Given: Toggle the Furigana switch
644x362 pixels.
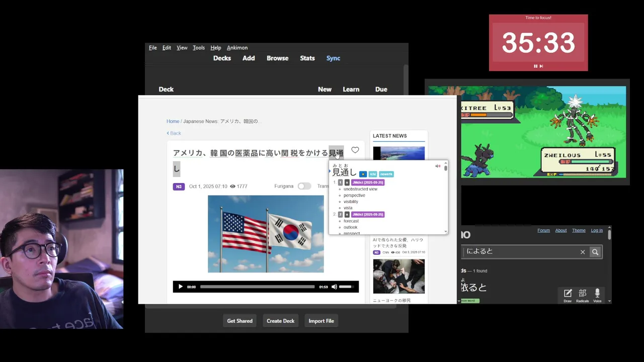Looking at the screenshot, I should click(304, 186).
